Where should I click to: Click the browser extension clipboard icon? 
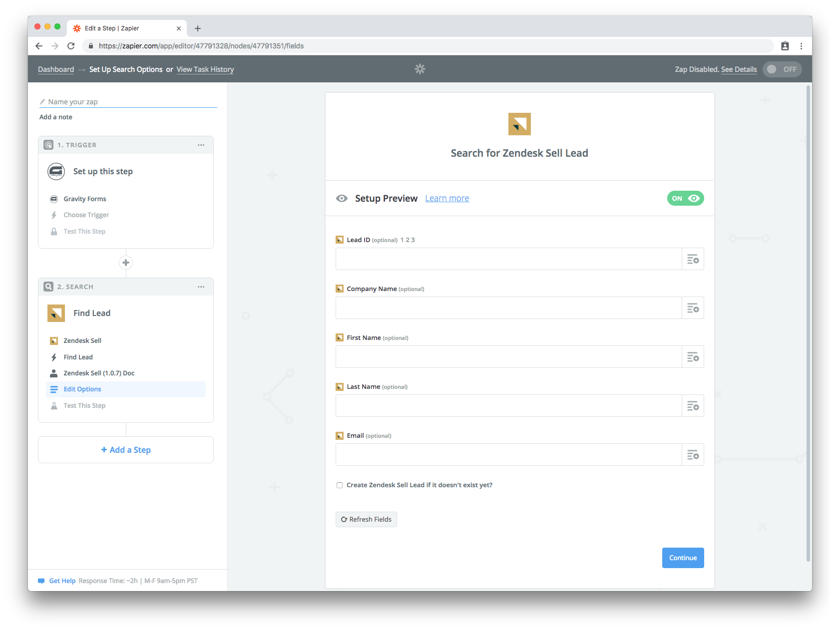(785, 46)
